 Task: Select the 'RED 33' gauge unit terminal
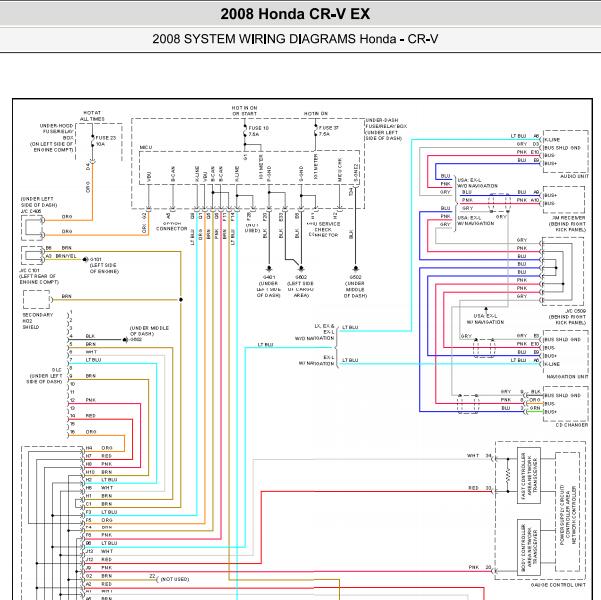coord(480,488)
